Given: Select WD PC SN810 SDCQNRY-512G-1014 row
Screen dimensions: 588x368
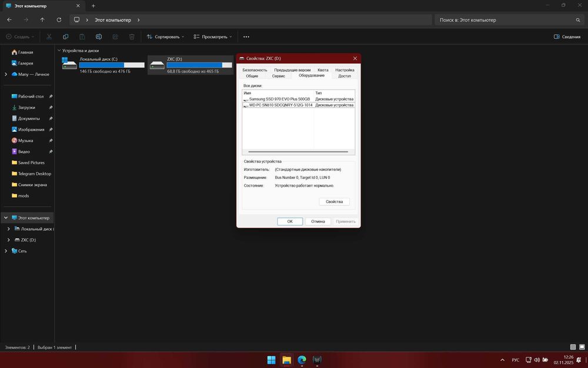Looking at the screenshot, I should pos(299,105).
